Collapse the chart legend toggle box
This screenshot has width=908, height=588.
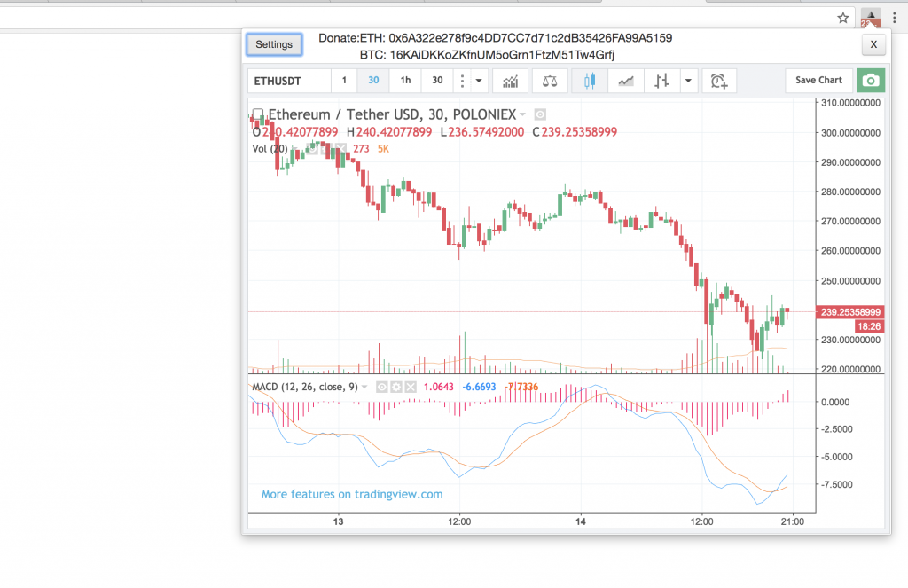257,114
